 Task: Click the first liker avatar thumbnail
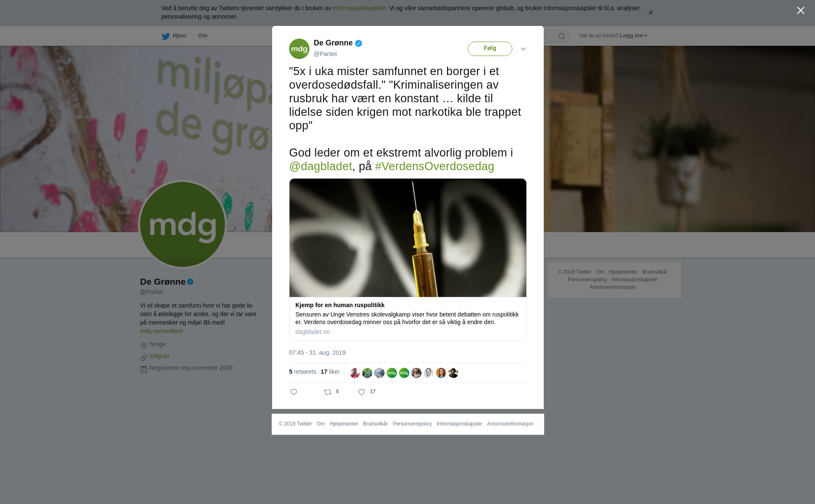(x=355, y=373)
